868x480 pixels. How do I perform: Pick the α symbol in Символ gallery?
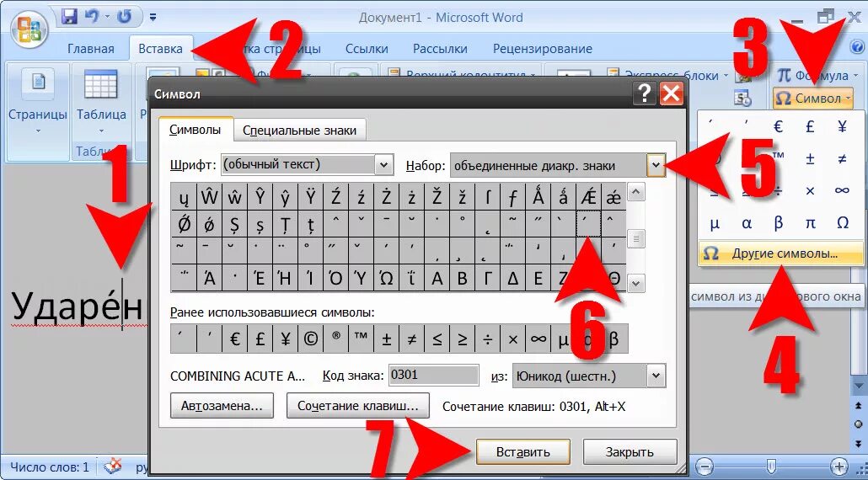[746, 223]
